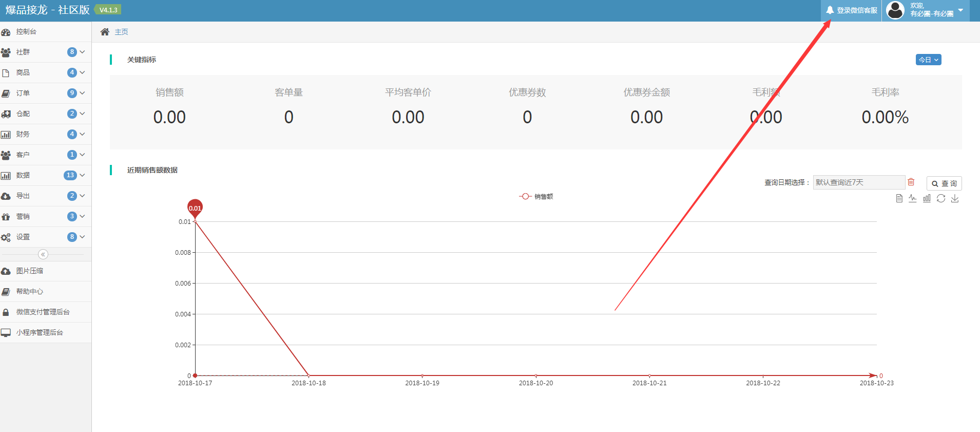This screenshot has width=980, height=432.
Task: Click the user avatar icon
Action: [x=895, y=10]
